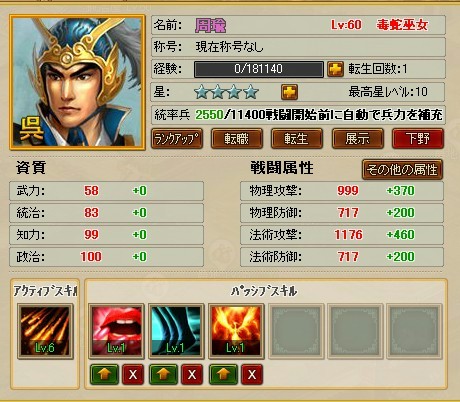Image resolution: width=460 pixels, height=402 pixels.
Task: Upgrade the red lips skill with green arrow
Action: [x=104, y=374]
